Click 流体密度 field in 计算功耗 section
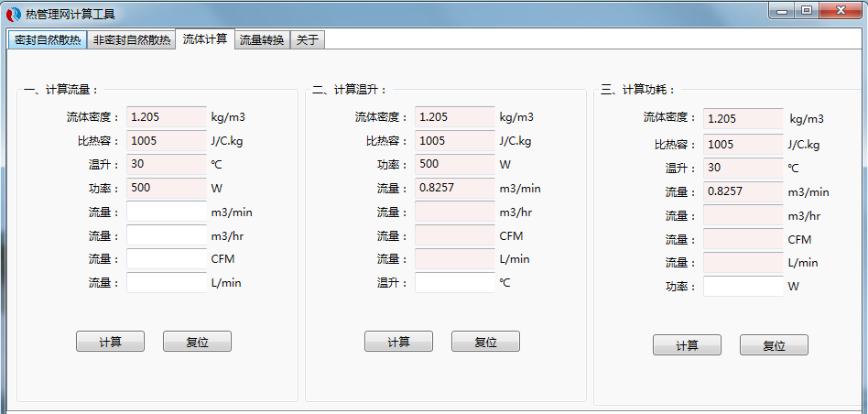 [x=743, y=119]
